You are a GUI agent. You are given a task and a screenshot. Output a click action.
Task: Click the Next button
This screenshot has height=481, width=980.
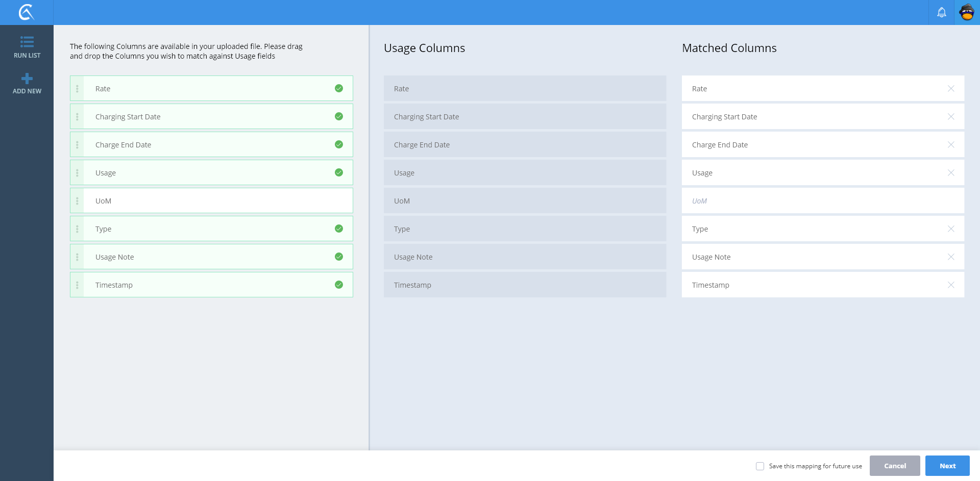point(947,466)
